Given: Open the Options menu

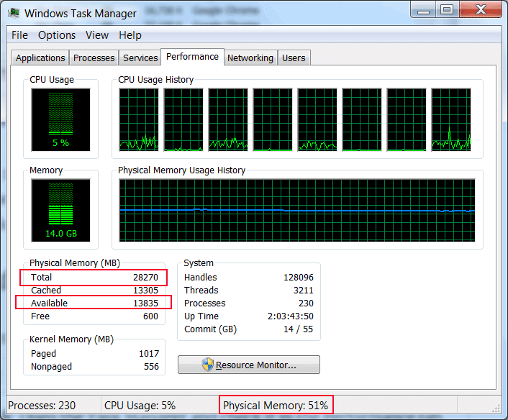Looking at the screenshot, I should [x=57, y=35].
